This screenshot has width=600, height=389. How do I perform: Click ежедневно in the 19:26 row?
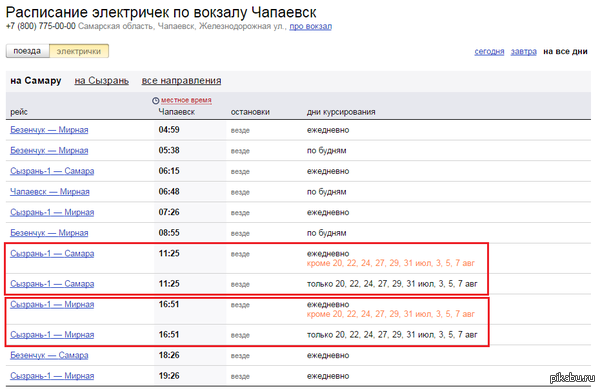point(328,376)
